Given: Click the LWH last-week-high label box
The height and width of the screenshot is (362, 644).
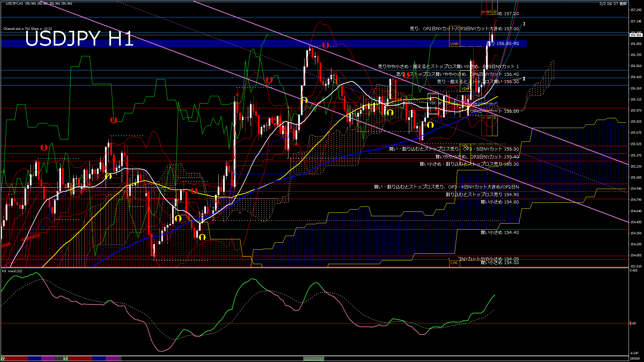Looking at the screenshot, I should (454, 44).
